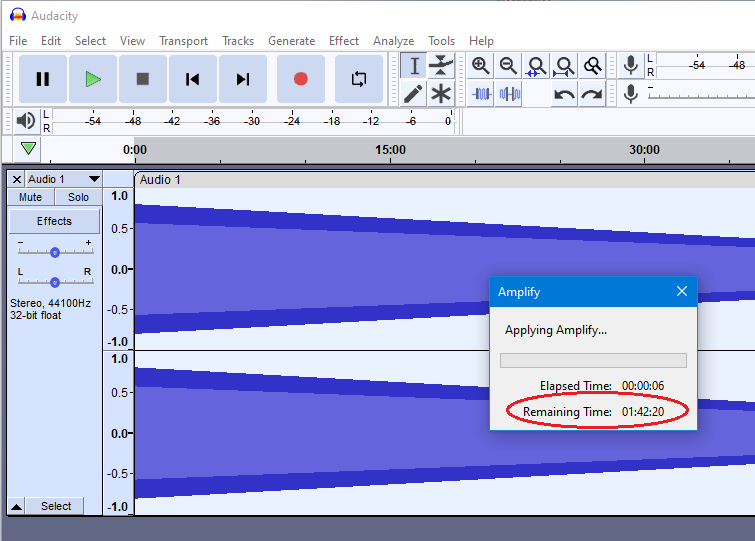The height and width of the screenshot is (541, 755).
Task: Solo the Audio 1 track
Action: tap(78, 197)
